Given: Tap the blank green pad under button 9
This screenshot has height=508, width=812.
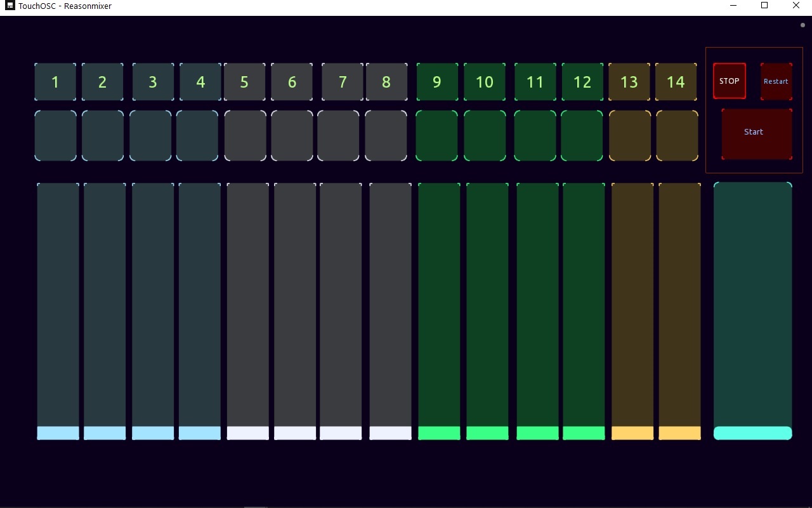Looking at the screenshot, I should [x=436, y=136].
